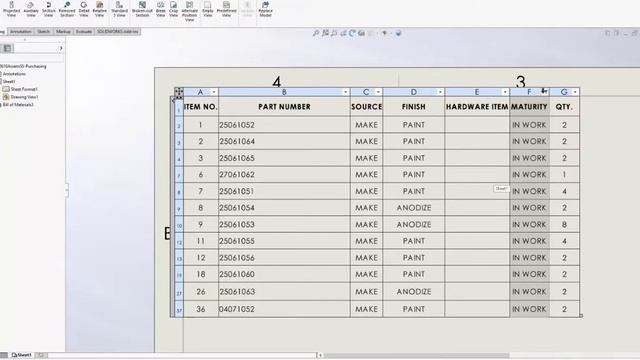The width and height of the screenshot is (640, 360).
Task: Select the Detail View tool
Action: click(84, 9)
